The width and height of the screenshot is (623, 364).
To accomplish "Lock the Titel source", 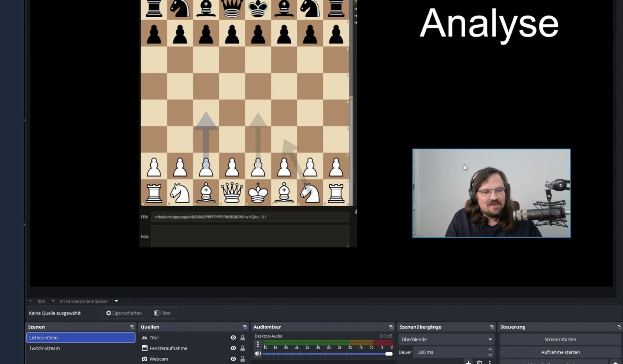I will click(x=243, y=338).
